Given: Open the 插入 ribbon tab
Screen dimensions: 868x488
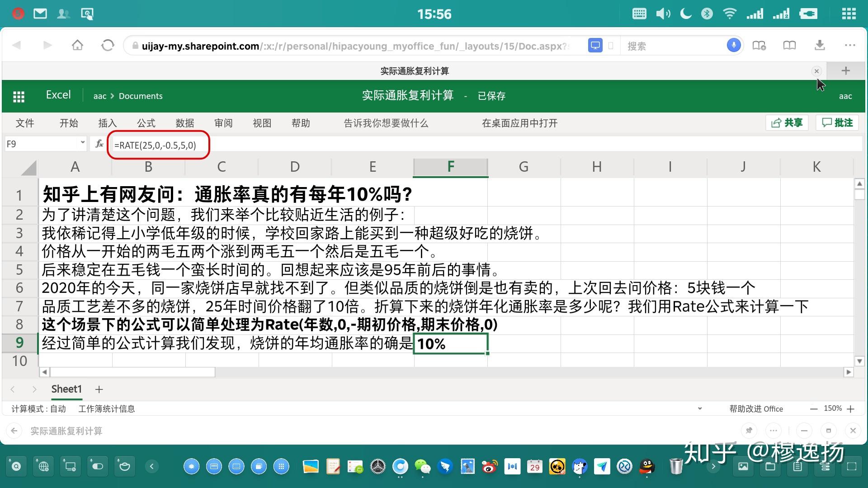Looking at the screenshot, I should pos(107,123).
